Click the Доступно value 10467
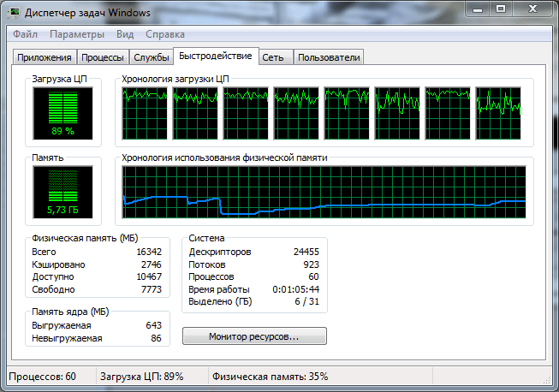Screen dimensions: 559x392 coord(149,276)
